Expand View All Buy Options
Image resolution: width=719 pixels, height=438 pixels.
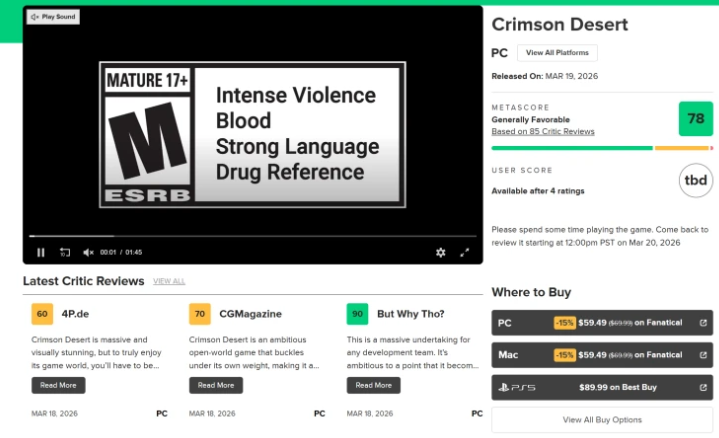point(602,419)
